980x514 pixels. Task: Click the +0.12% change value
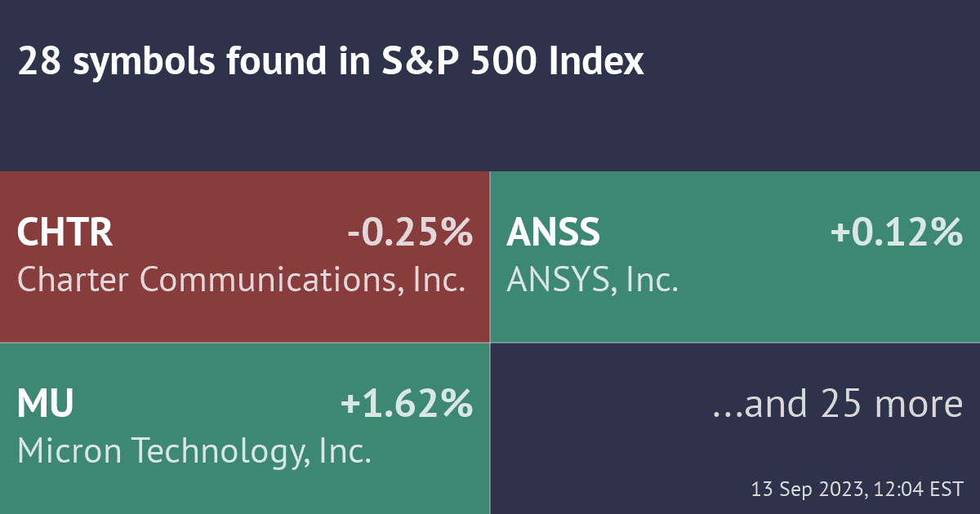click(896, 233)
